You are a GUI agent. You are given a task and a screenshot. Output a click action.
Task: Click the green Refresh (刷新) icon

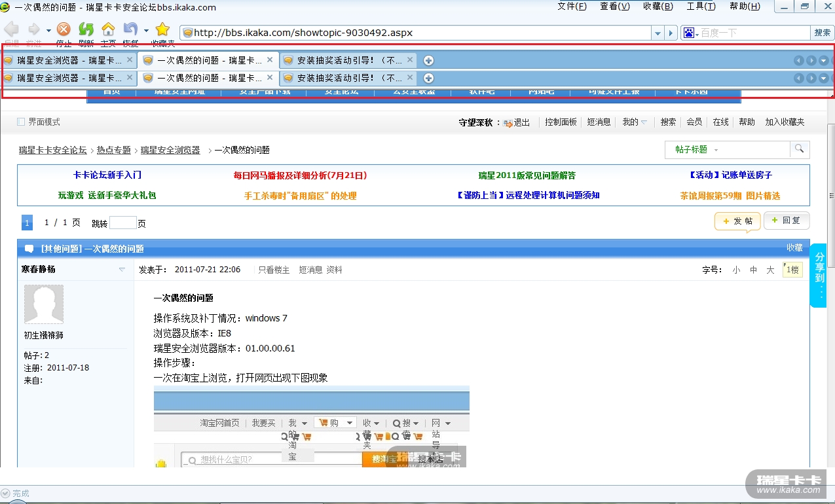click(x=86, y=29)
